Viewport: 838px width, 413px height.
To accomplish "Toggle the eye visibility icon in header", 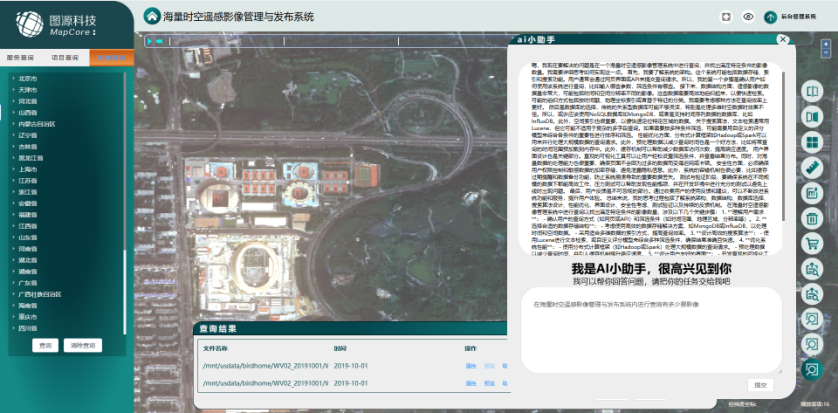I will pos(747,16).
